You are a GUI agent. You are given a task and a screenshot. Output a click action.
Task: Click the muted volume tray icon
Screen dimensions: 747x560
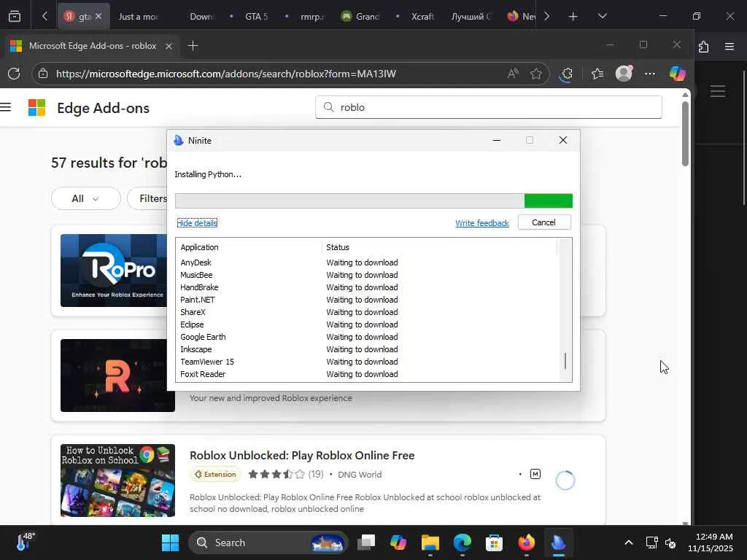670,542
